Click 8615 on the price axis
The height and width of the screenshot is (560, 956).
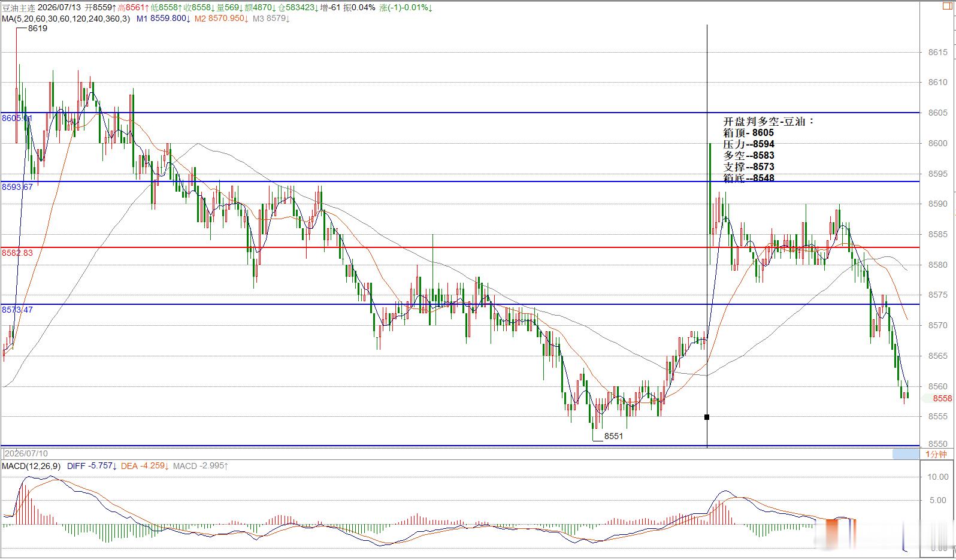[x=938, y=52]
